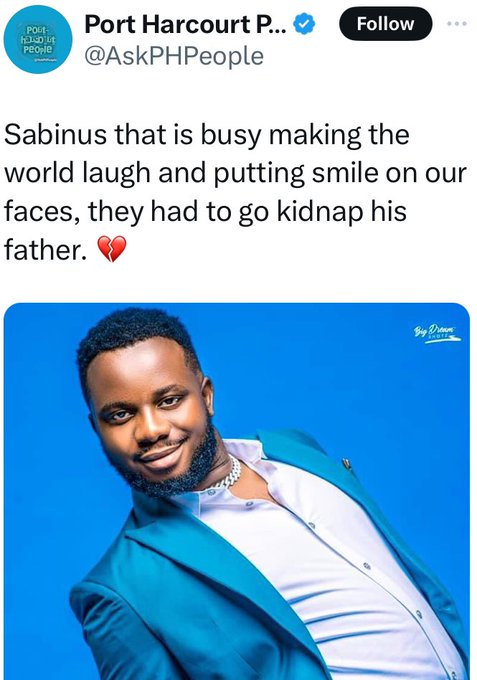Click the word kidnap in tweet text
477x680 pixels.
pos(320,212)
